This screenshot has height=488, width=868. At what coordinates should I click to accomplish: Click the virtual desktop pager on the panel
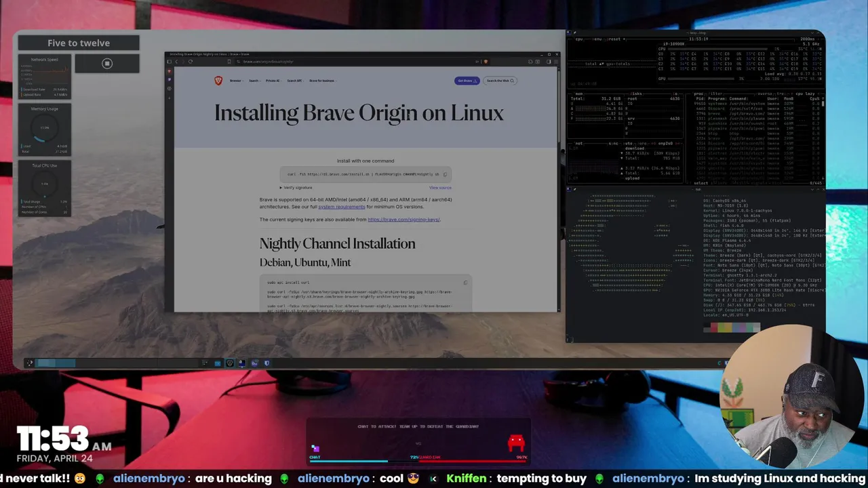click(55, 363)
